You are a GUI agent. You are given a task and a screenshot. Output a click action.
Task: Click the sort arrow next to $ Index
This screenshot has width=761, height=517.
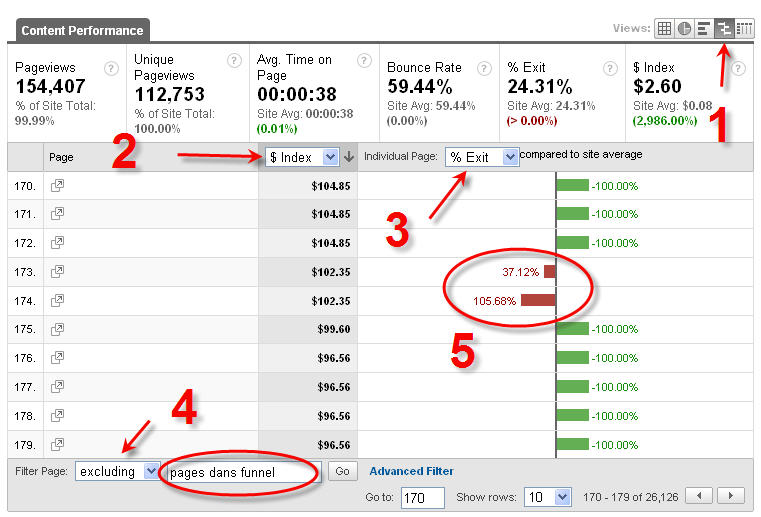pyautogui.click(x=348, y=157)
